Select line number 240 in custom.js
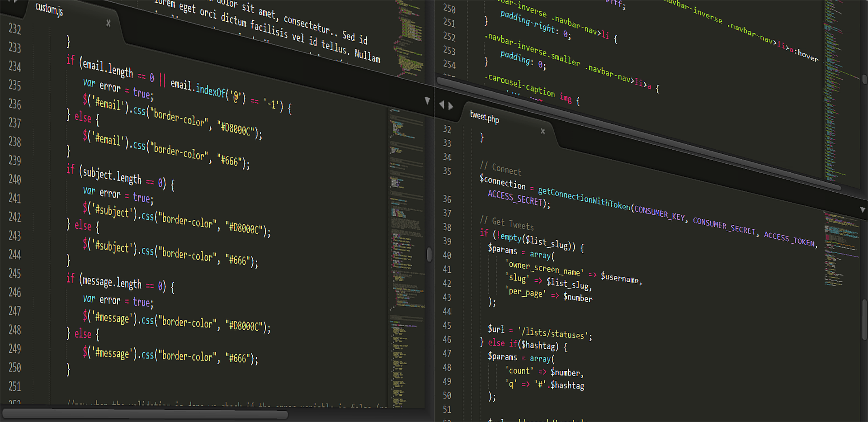The image size is (868, 422). (14, 180)
